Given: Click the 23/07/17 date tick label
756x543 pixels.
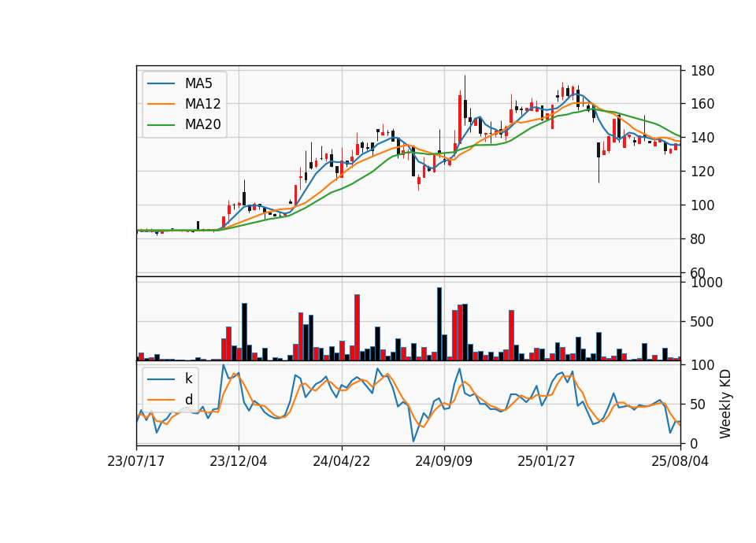Looking at the screenshot, I should (136, 461).
